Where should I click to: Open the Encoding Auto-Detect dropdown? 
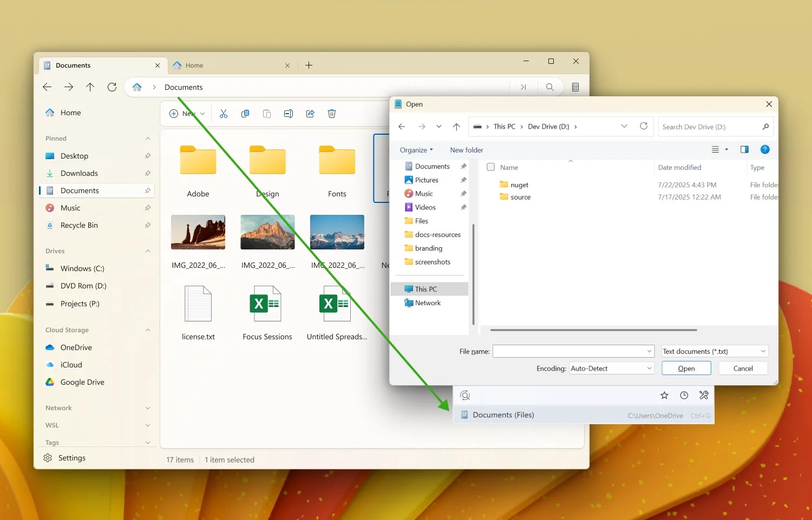[649, 368]
